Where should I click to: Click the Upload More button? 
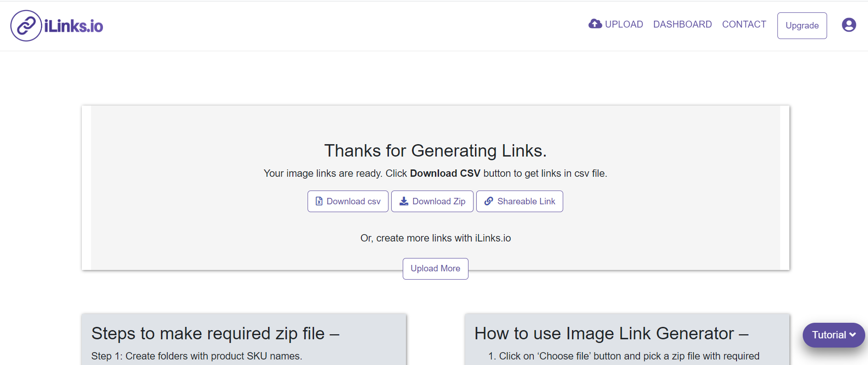[435, 269]
